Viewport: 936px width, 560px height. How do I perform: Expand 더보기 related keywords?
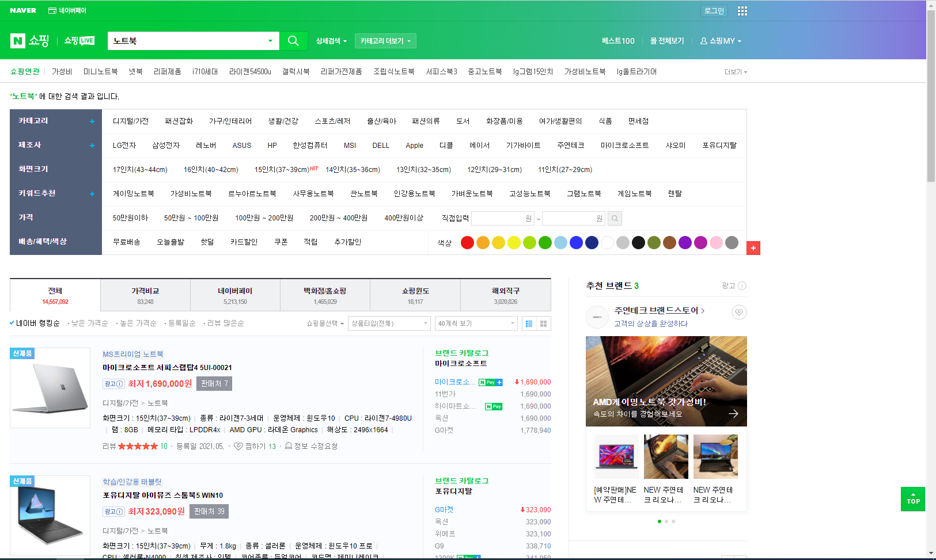(x=736, y=72)
